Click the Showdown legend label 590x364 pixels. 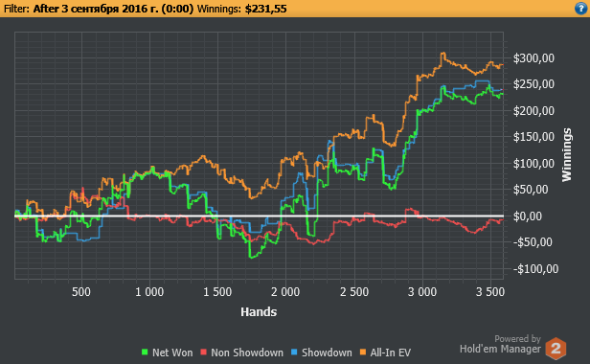327,353
